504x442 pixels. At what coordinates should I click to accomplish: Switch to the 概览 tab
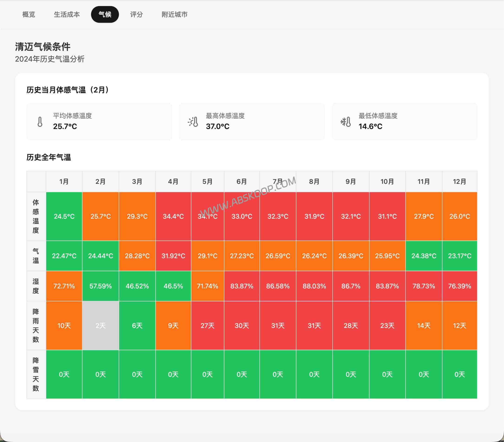click(x=28, y=14)
